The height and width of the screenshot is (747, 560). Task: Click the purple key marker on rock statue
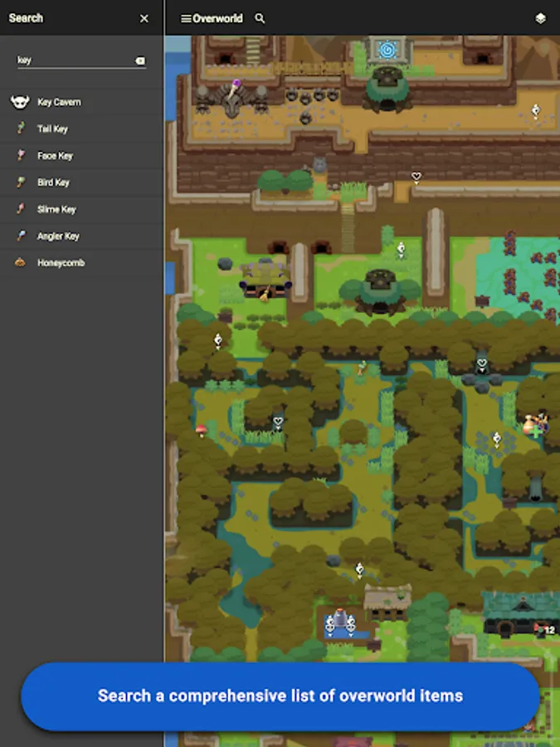(236, 88)
